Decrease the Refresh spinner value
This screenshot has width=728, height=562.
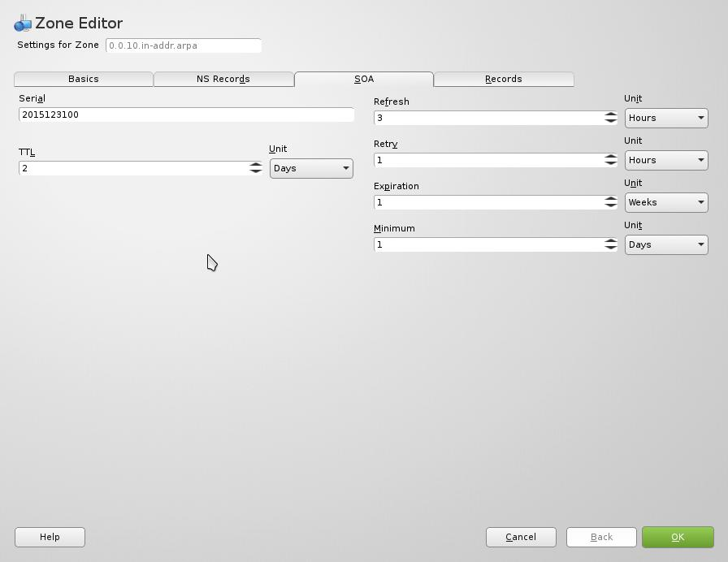coord(611,121)
